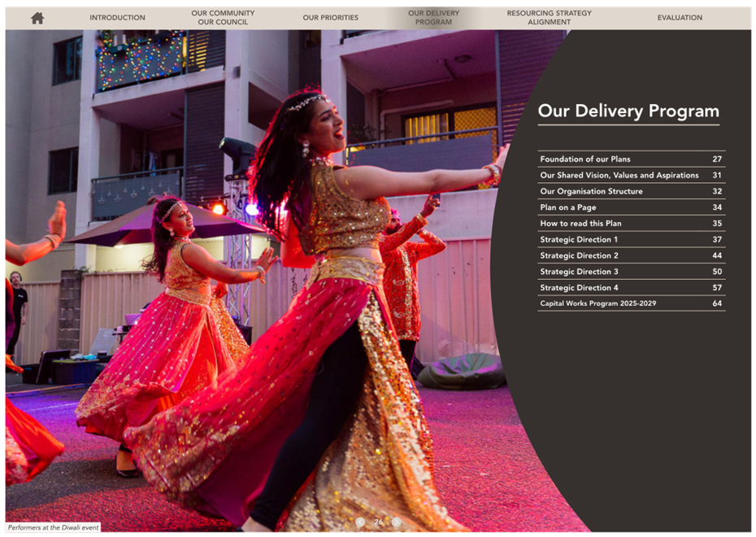Go to Our Shared Vision, Values and Aspirations

tap(631, 175)
